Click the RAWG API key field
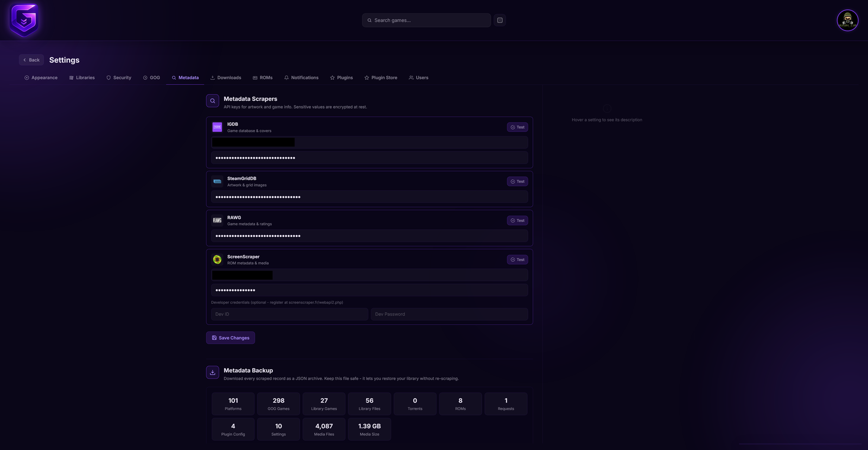The width and height of the screenshot is (868, 450). 369,236
